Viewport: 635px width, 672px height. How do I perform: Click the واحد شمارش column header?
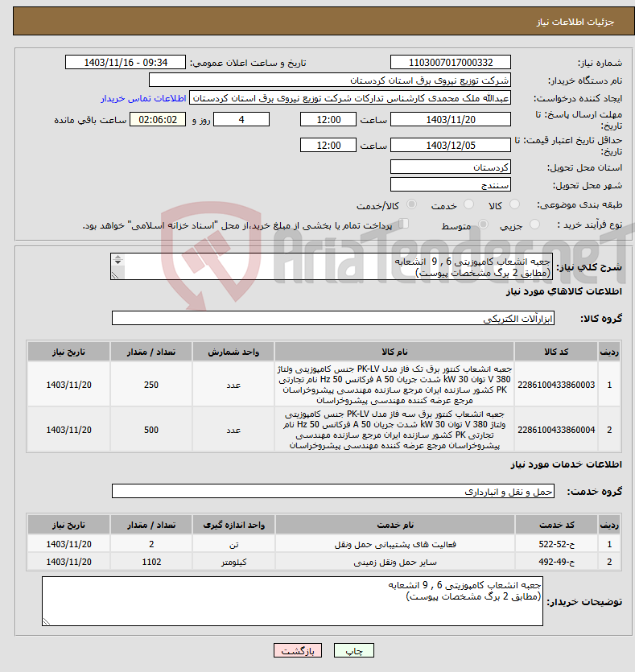click(x=233, y=352)
